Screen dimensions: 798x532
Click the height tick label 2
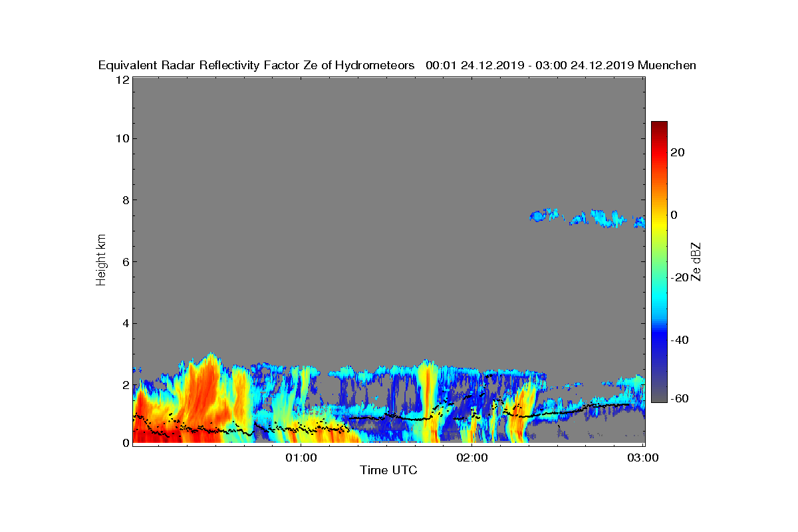124,385
